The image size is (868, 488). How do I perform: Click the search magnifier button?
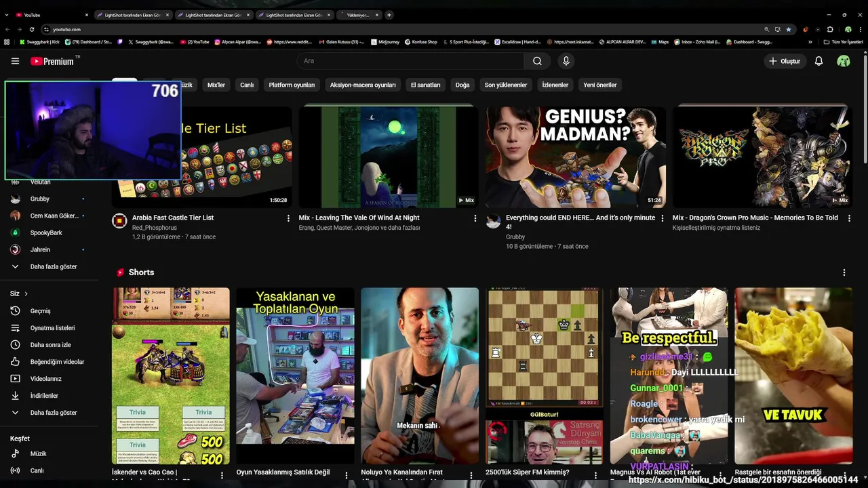pyautogui.click(x=537, y=61)
